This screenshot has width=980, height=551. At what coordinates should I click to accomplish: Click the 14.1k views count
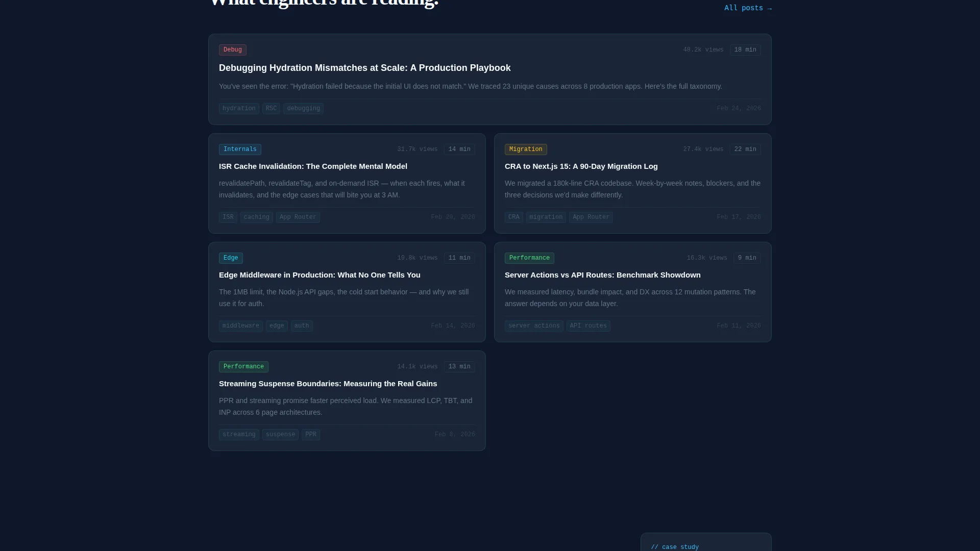[x=418, y=367]
